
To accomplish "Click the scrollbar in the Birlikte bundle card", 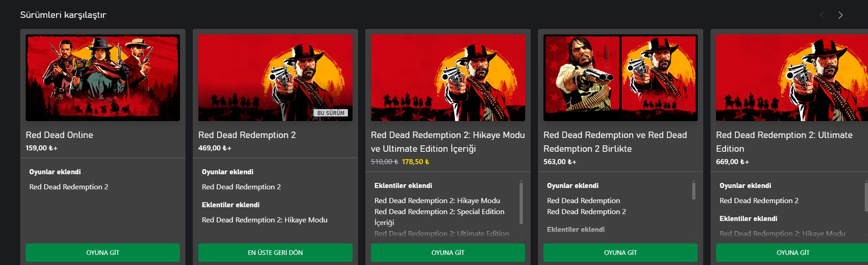I will click(x=694, y=191).
